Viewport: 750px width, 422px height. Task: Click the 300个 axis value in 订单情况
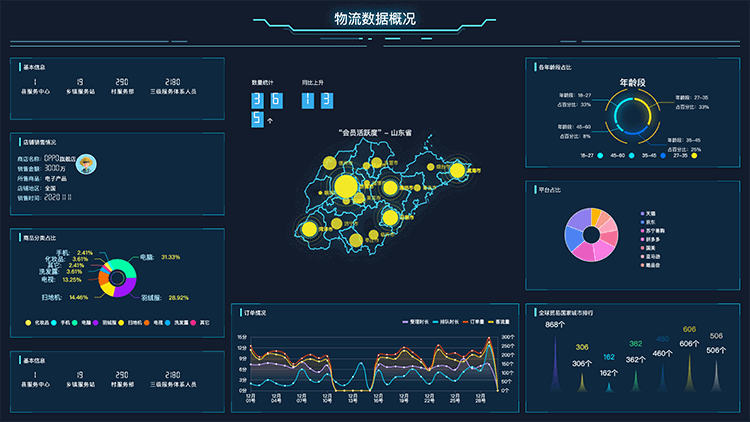pos(507,337)
